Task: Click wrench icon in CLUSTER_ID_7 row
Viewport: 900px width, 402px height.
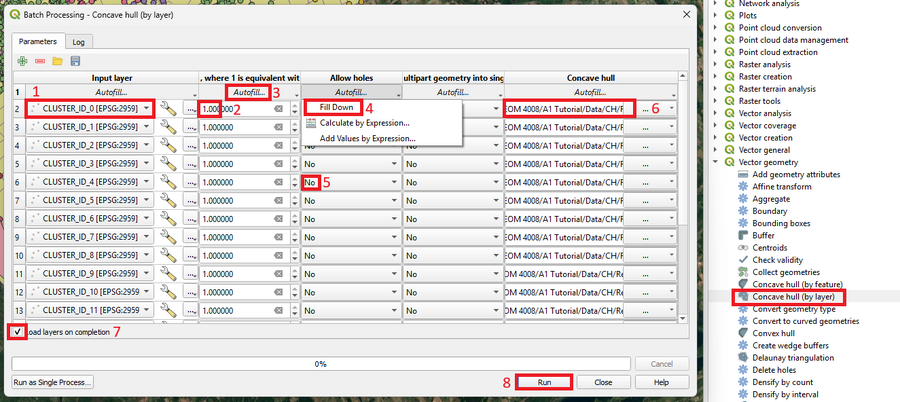Action: click(x=168, y=237)
